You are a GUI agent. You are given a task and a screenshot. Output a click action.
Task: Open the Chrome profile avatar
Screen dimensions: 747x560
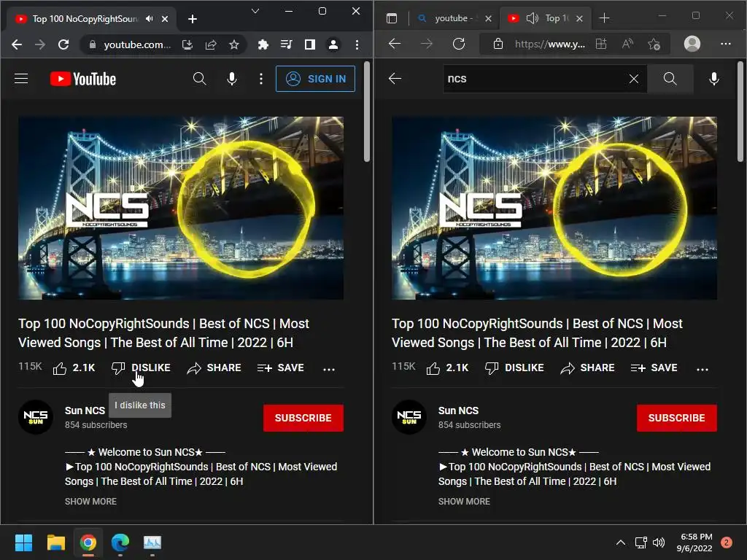333,44
